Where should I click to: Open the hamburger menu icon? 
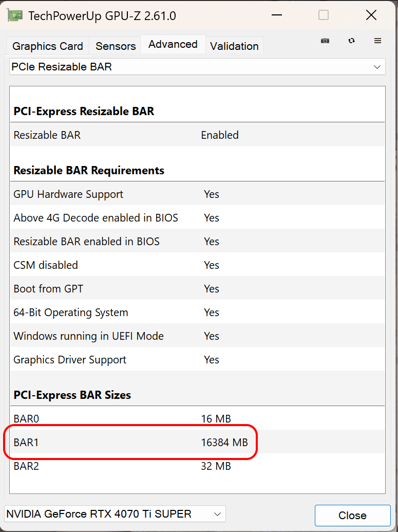pos(377,41)
